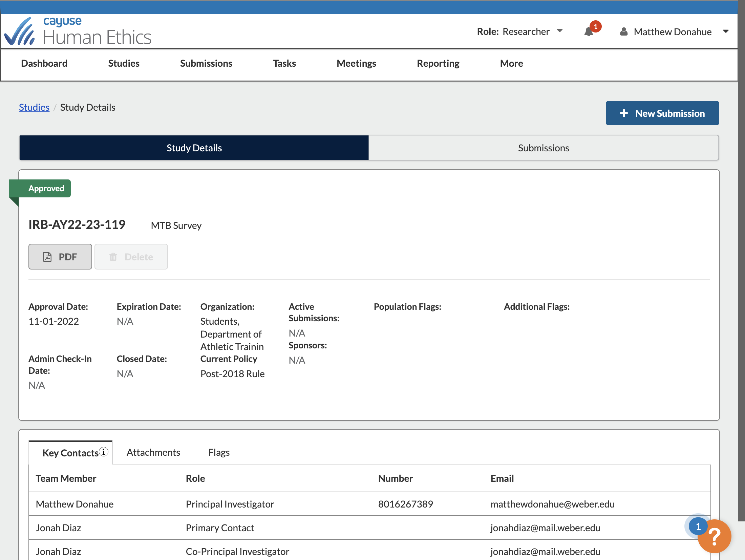Image resolution: width=745 pixels, height=560 pixels.
Task: Open the More navigation menu
Action: pyautogui.click(x=511, y=63)
